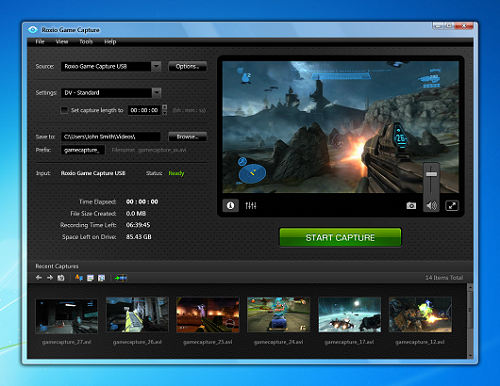Click the Save to path field
The image size is (500, 386).
[x=111, y=137]
